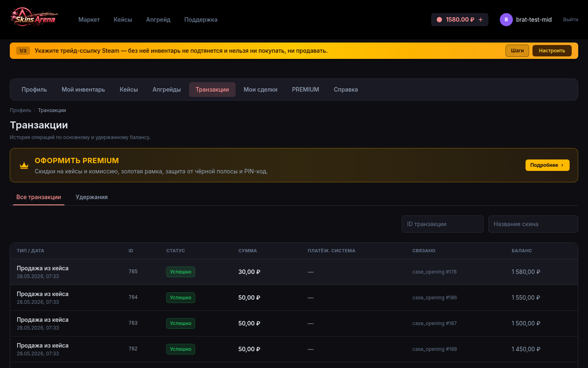Click the Профиль breadcrumb link
Viewport: 588px width, 368px height.
click(20, 110)
